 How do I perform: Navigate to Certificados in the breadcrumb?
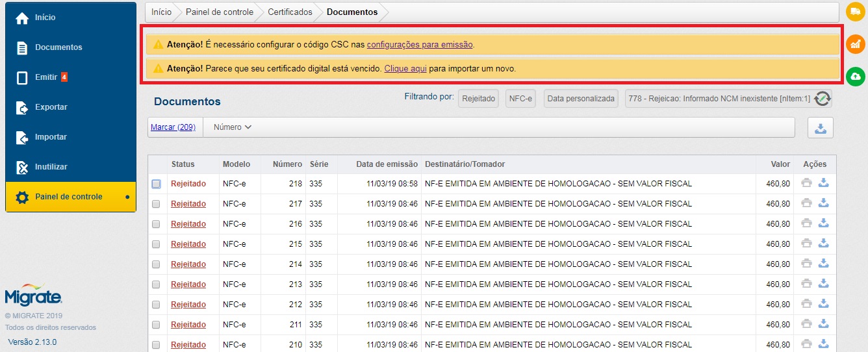[x=290, y=12]
